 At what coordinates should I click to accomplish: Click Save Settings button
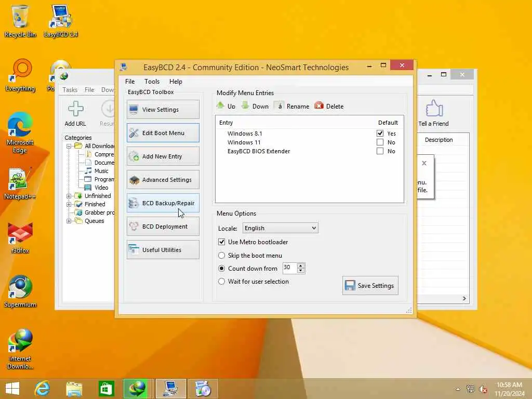(x=370, y=286)
